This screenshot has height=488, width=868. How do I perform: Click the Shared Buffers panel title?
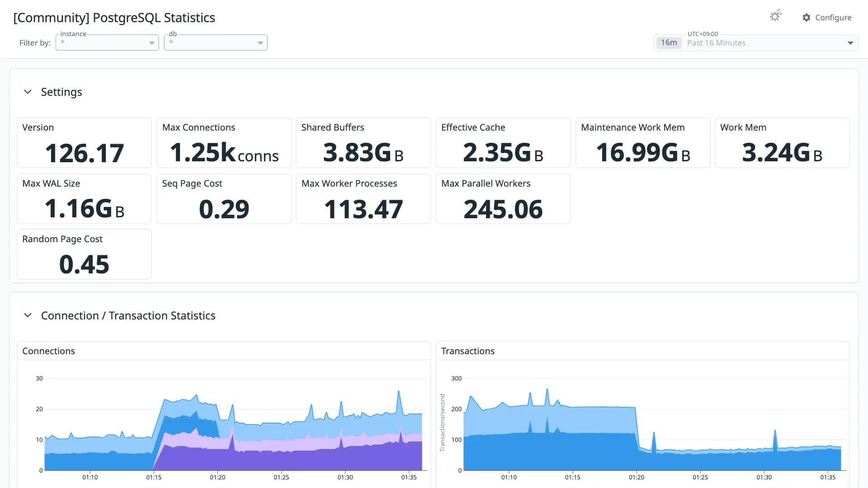pos(333,127)
